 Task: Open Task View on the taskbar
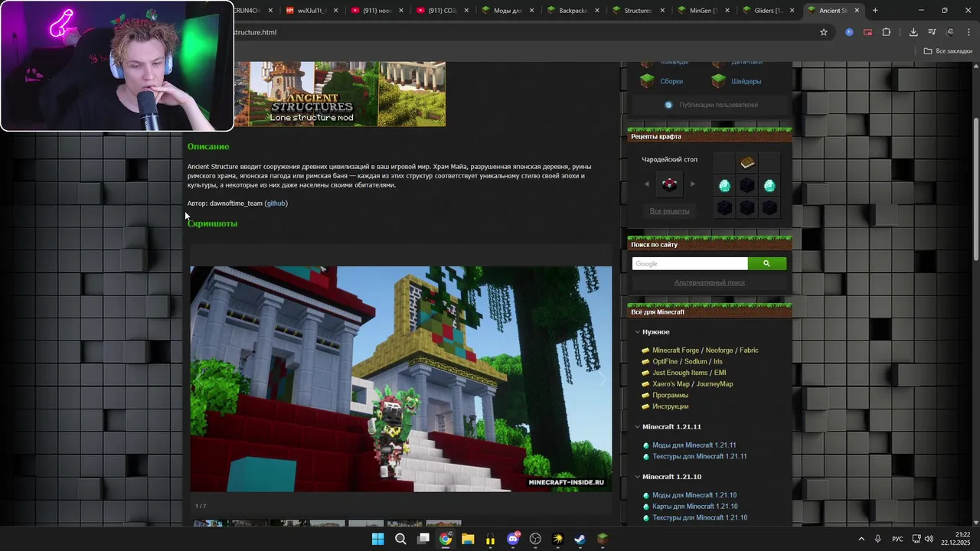coord(423,539)
